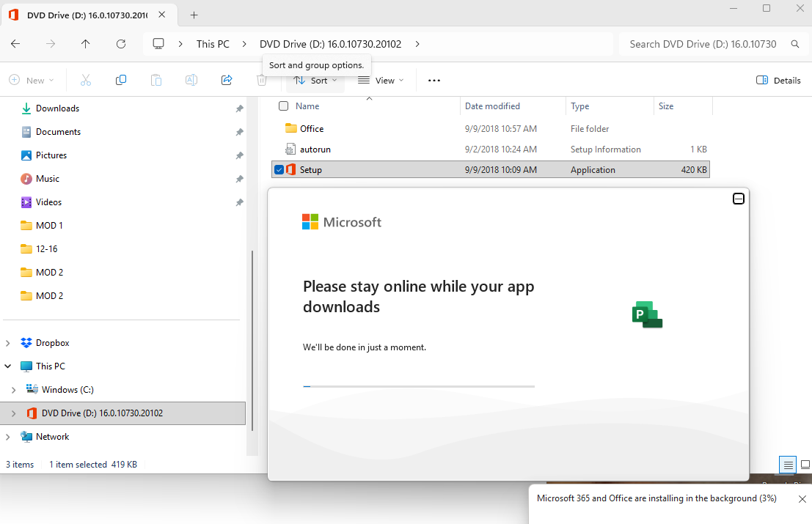Click DVD Drive (D:) breadcrumb in address bar
This screenshot has height=524, width=812.
pyautogui.click(x=330, y=44)
